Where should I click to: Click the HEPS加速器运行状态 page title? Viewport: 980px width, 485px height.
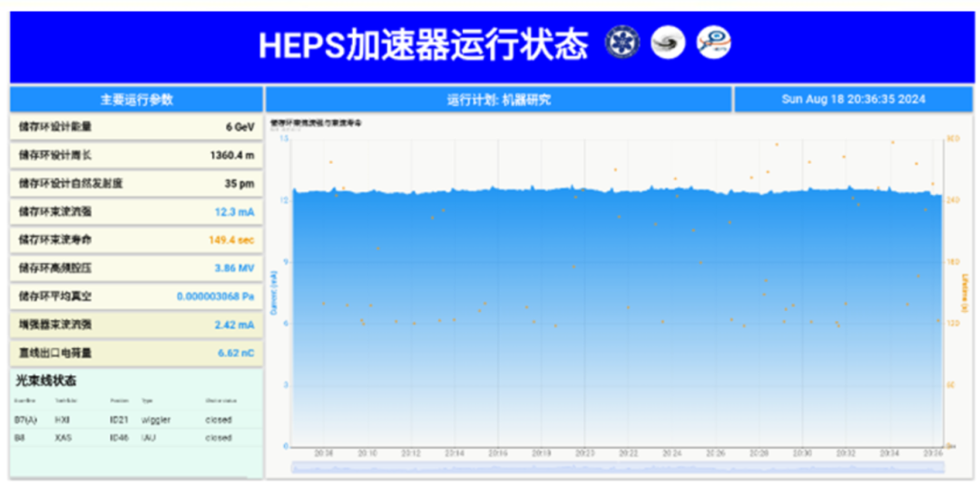(x=423, y=44)
